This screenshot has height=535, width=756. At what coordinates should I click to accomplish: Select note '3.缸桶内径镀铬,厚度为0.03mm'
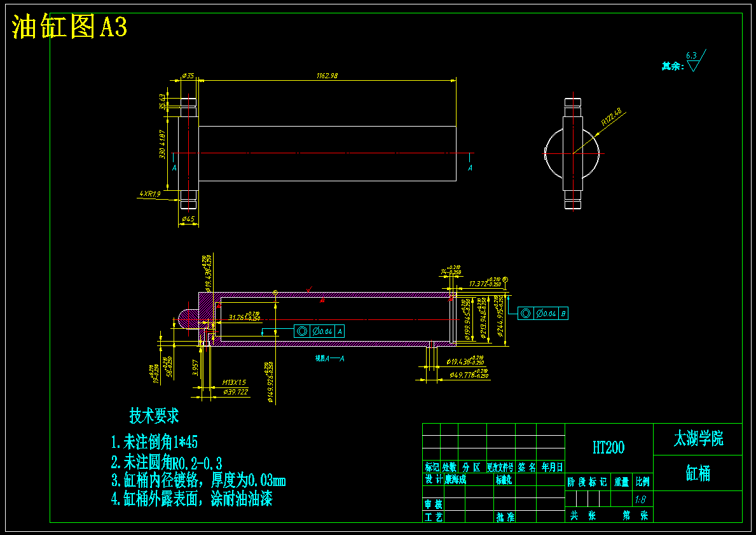[x=198, y=480]
